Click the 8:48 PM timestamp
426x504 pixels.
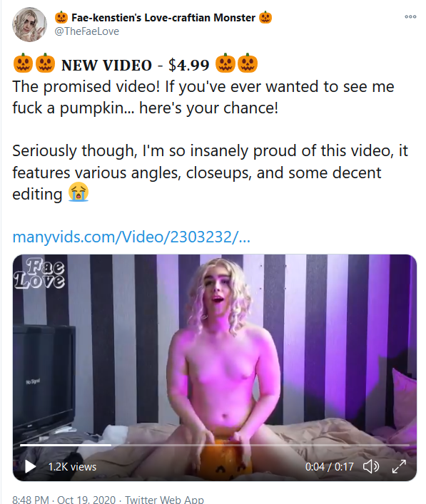pyautogui.click(x=31, y=499)
